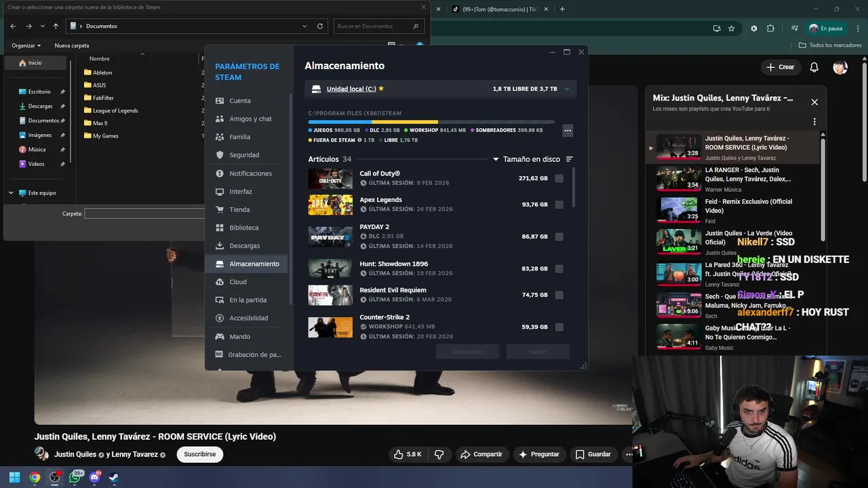Go up one folder level arrow
Image resolution: width=868 pixels, height=488 pixels.
[x=56, y=26]
